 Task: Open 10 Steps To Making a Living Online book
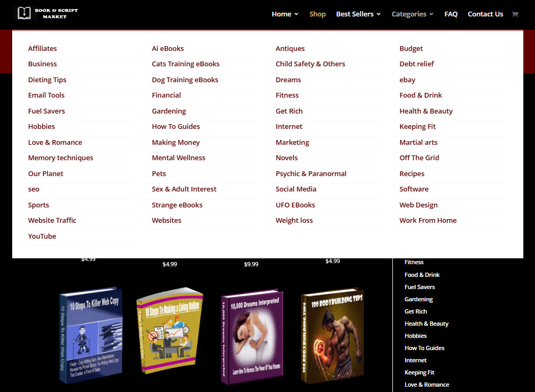170,330
